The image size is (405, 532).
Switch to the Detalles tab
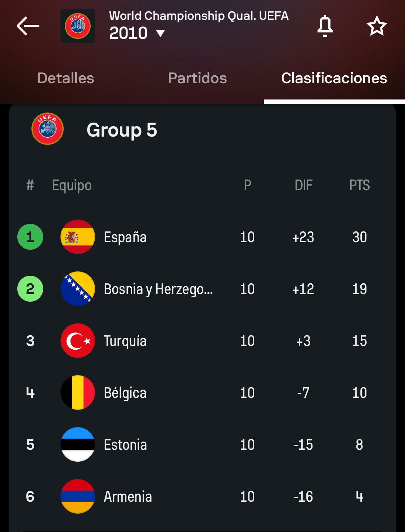point(66,78)
